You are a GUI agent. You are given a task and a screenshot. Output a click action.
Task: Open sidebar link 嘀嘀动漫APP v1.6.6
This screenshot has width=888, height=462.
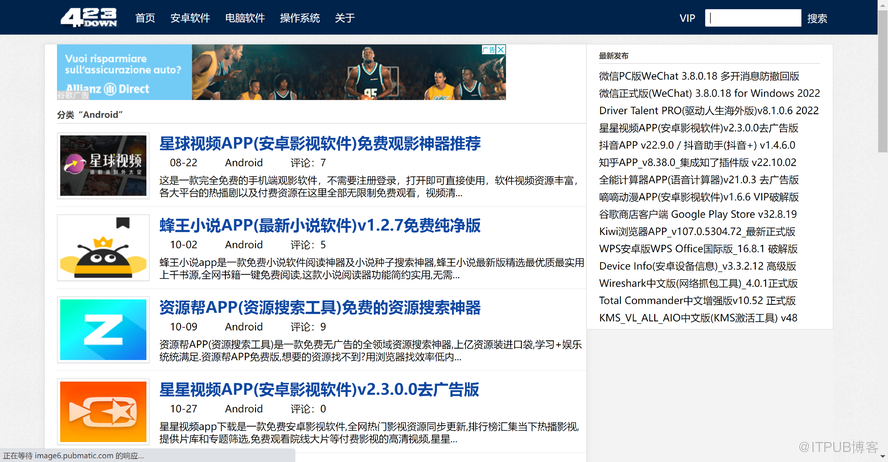point(699,197)
